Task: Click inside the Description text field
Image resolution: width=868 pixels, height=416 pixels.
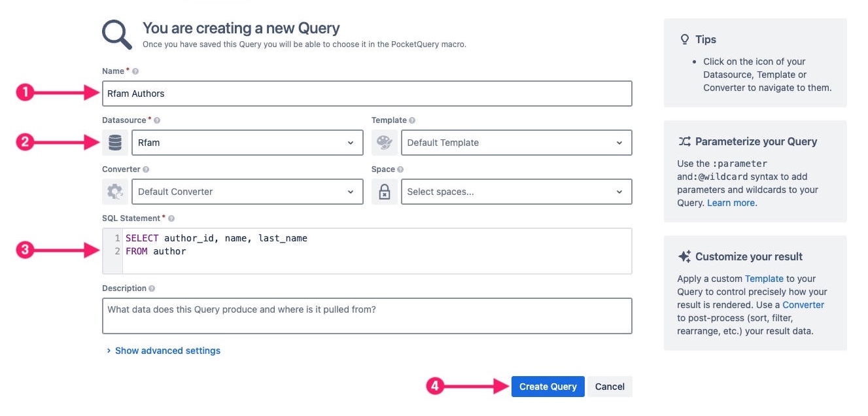Action: (366, 315)
